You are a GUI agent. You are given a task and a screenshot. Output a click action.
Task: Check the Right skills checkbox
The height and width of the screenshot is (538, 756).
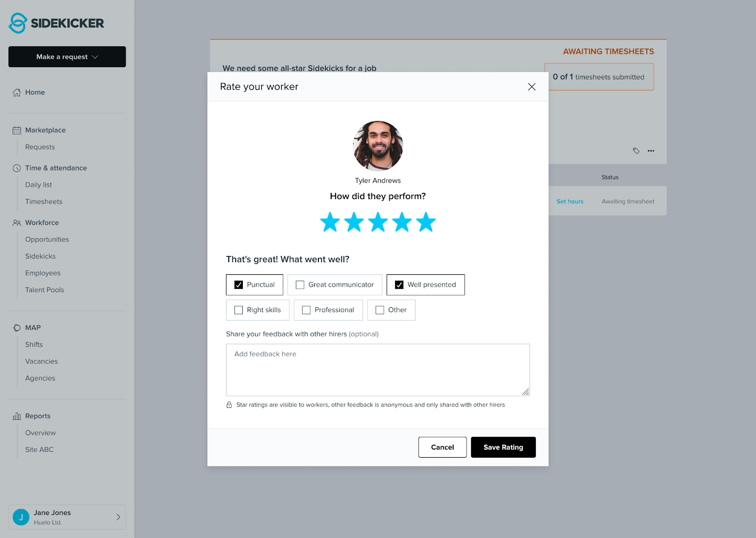[x=239, y=310]
